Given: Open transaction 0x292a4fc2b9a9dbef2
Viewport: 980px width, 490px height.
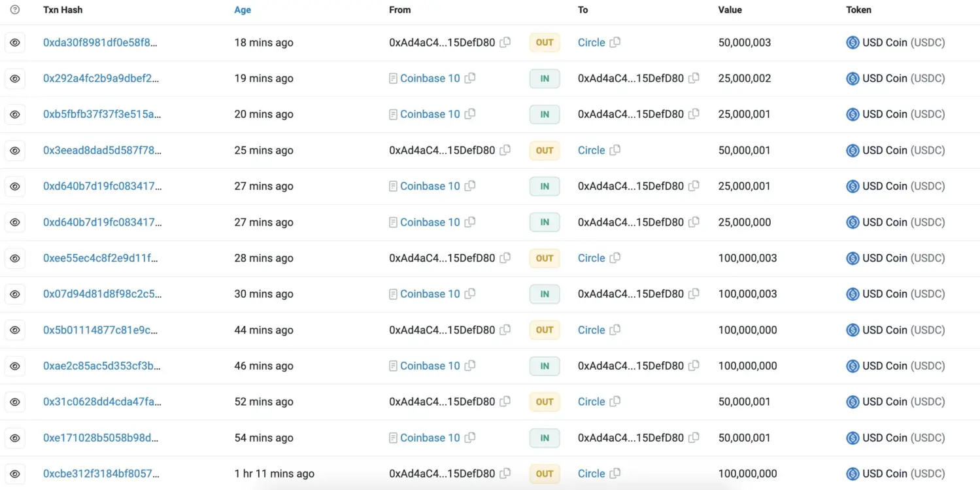Looking at the screenshot, I should 99,78.
